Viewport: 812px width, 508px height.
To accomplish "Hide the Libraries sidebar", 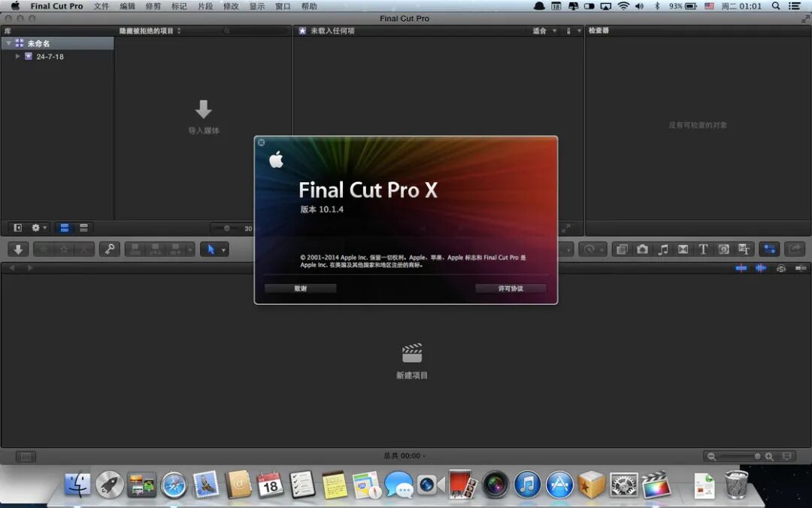I will (x=17, y=227).
